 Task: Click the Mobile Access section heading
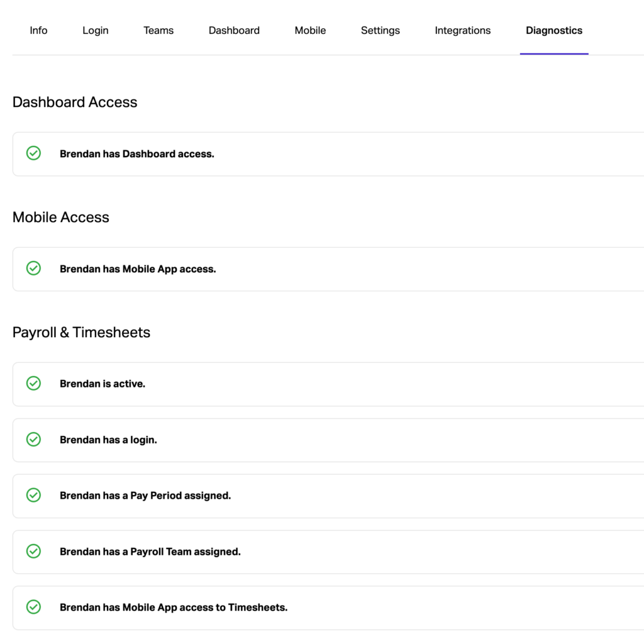click(x=61, y=217)
